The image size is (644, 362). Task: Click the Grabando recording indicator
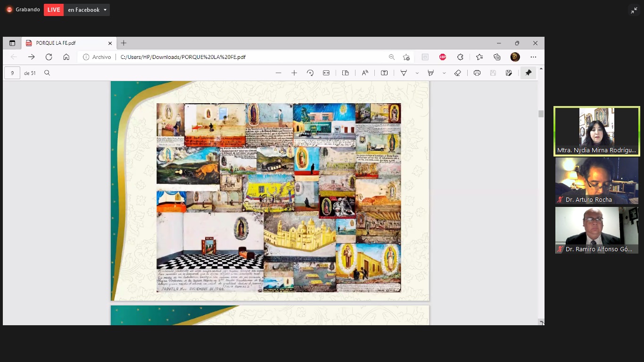pyautogui.click(x=23, y=9)
